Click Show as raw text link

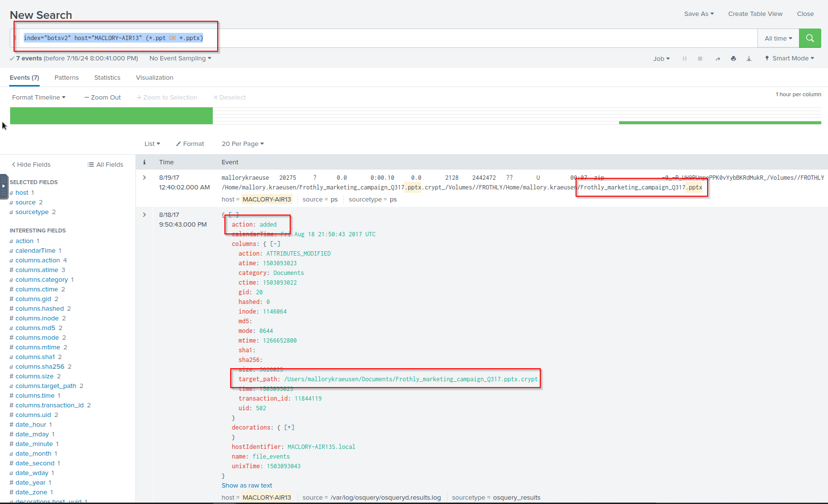(247, 486)
